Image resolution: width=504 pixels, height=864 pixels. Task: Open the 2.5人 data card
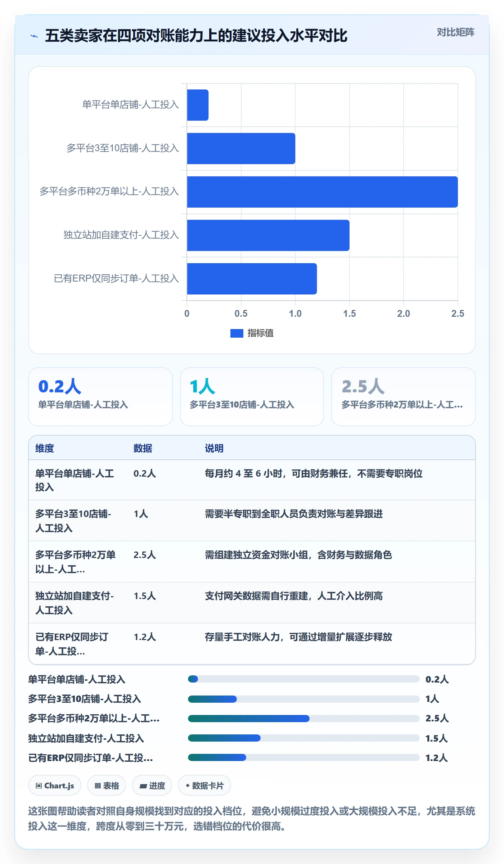click(x=404, y=396)
